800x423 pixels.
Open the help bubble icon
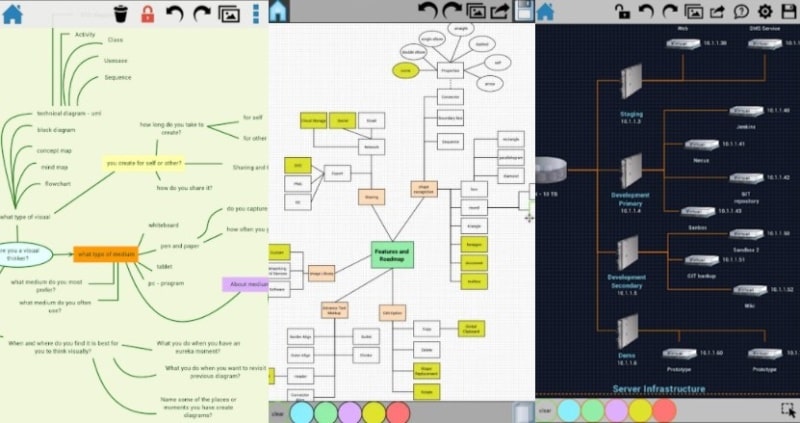tap(741, 11)
